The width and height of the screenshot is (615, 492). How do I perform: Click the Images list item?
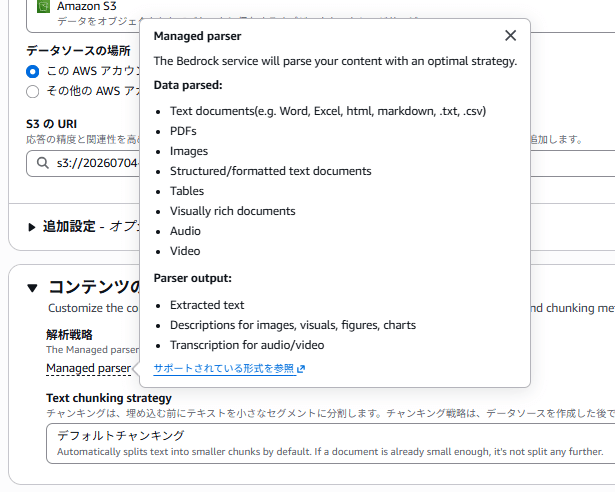[x=189, y=151]
